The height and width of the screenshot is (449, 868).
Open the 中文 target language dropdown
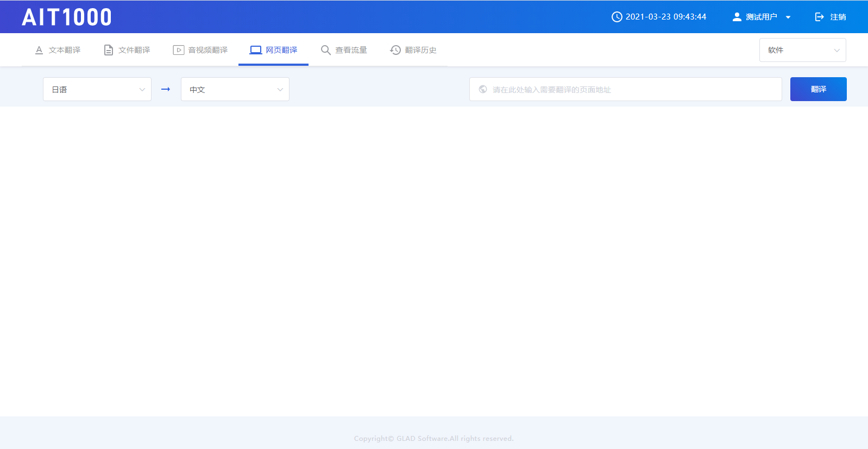tap(235, 89)
